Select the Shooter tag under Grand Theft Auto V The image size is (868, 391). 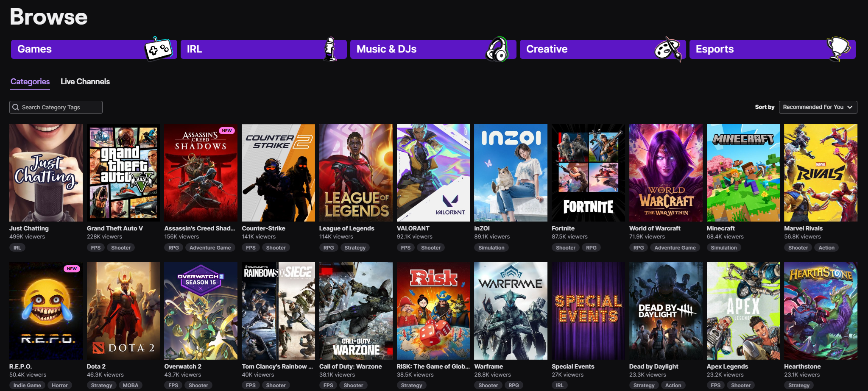coord(121,248)
